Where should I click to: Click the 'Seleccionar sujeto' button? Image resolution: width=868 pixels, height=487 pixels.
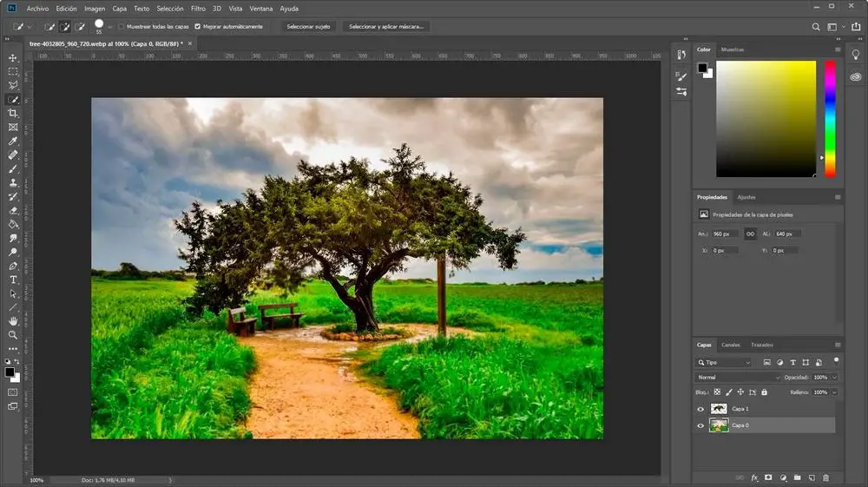[x=309, y=27]
